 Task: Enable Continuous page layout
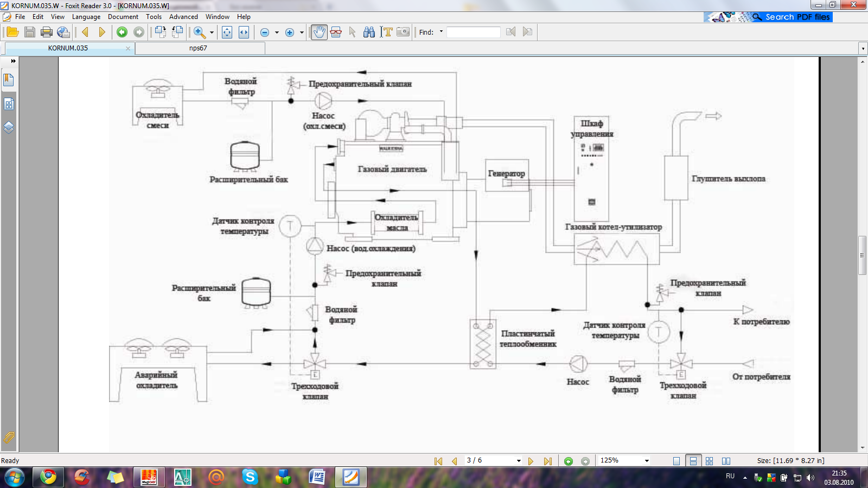693,461
